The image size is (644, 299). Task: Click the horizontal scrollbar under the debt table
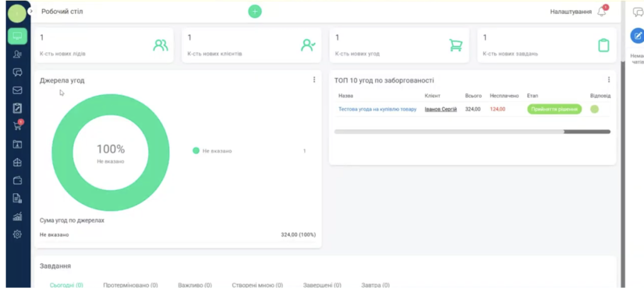(x=472, y=132)
